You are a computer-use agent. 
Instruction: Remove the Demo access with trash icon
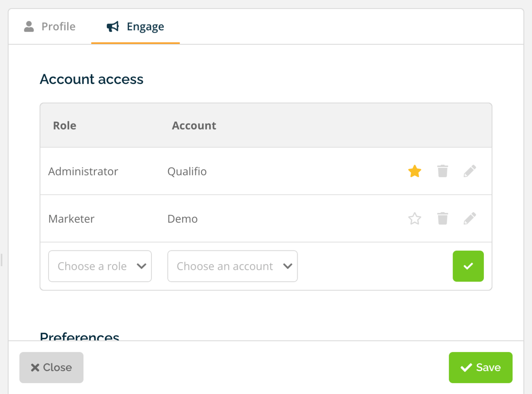coord(442,218)
